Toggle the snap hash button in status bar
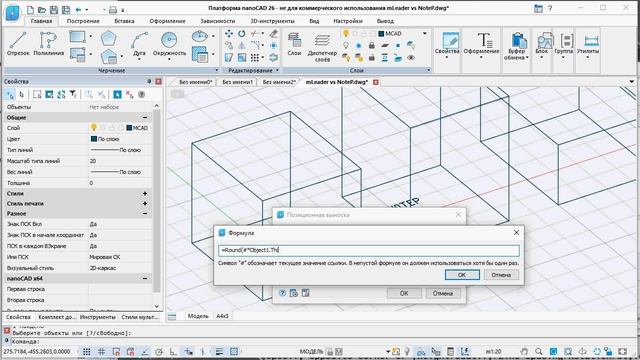This screenshot has width=640, height=360. tap(101, 351)
